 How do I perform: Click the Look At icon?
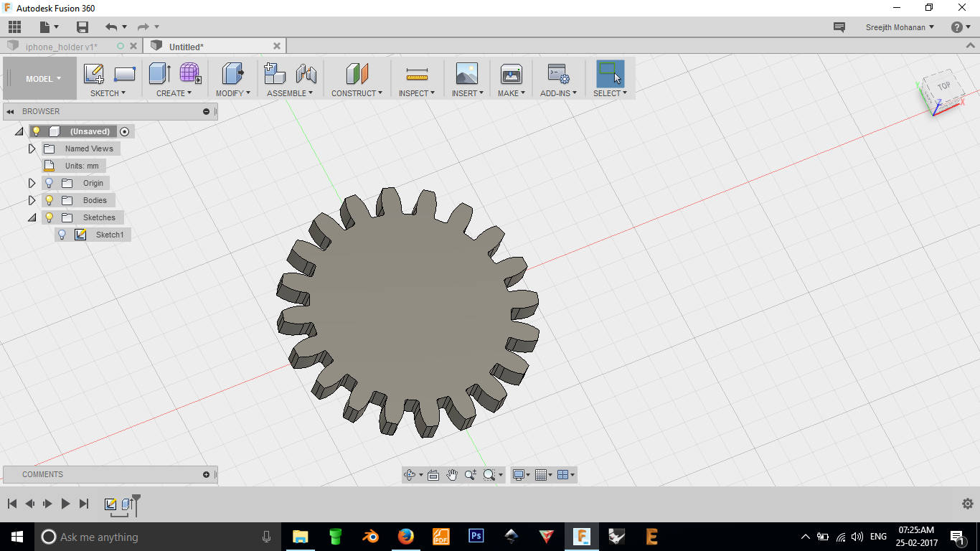(x=433, y=475)
